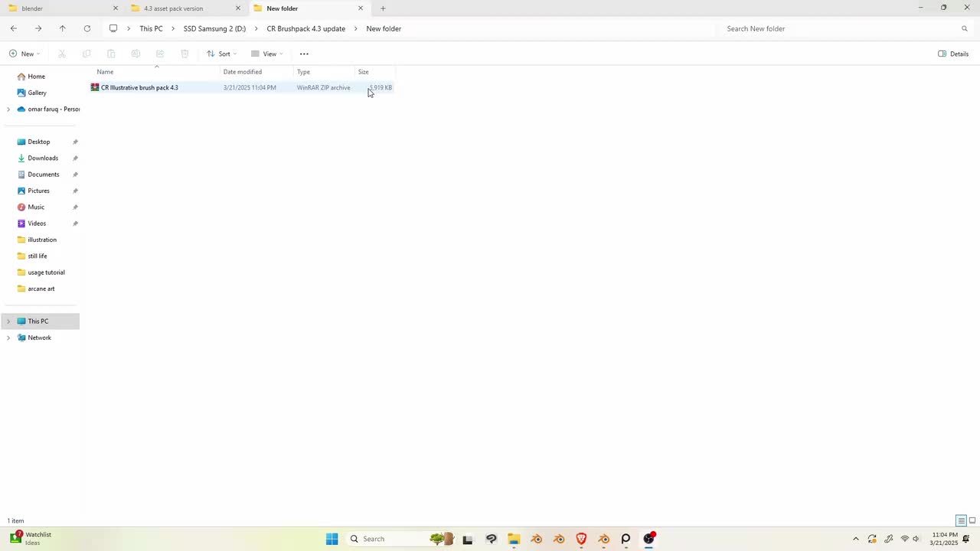This screenshot has height=551, width=980.
Task: Open the clock and date in the taskbar
Action: pyautogui.click(x=944, y=539)
